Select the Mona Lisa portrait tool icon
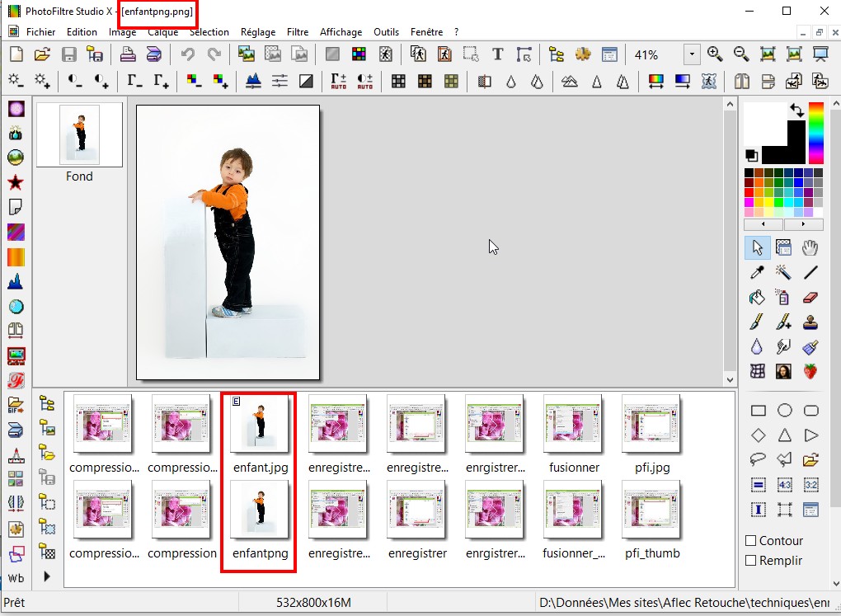The image size is (841, 616). [x=783, y=371]
